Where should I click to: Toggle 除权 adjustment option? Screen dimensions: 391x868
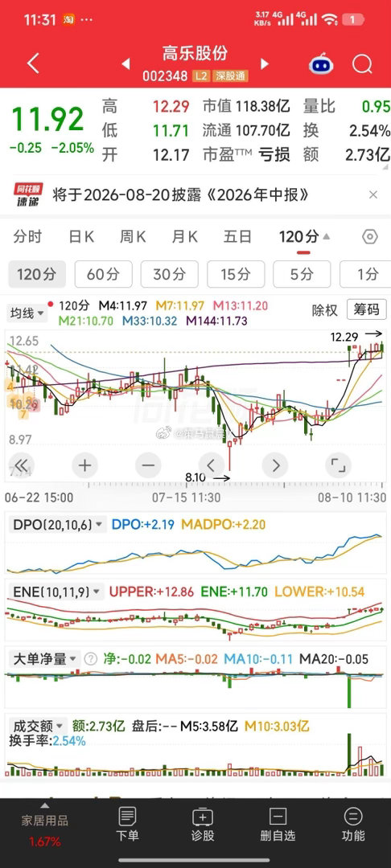(x=324, y=310)
